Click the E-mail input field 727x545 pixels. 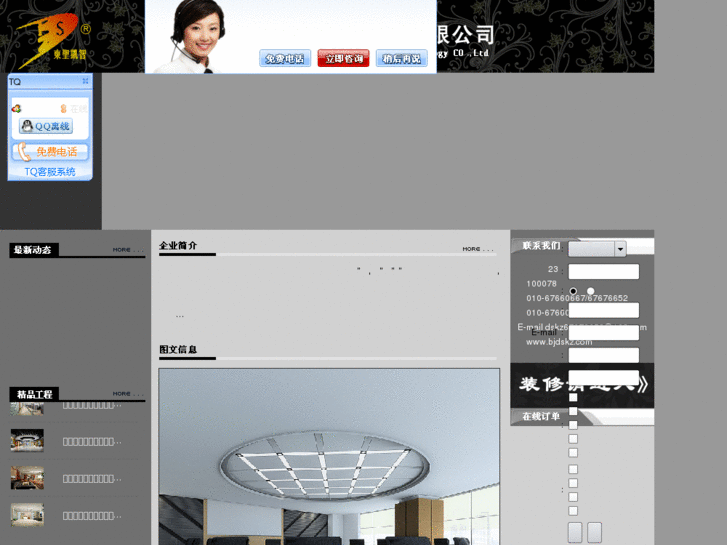(x=604, y=333)
